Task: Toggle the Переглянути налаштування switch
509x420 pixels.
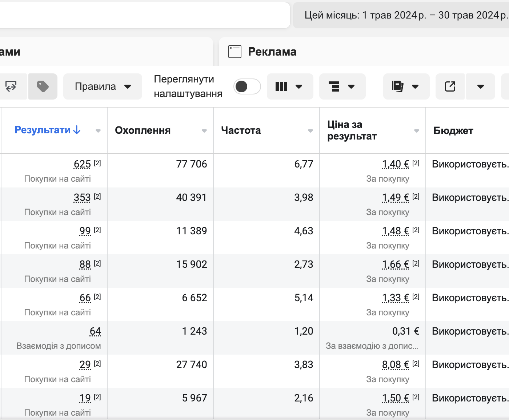Action: tap(247, 86)
